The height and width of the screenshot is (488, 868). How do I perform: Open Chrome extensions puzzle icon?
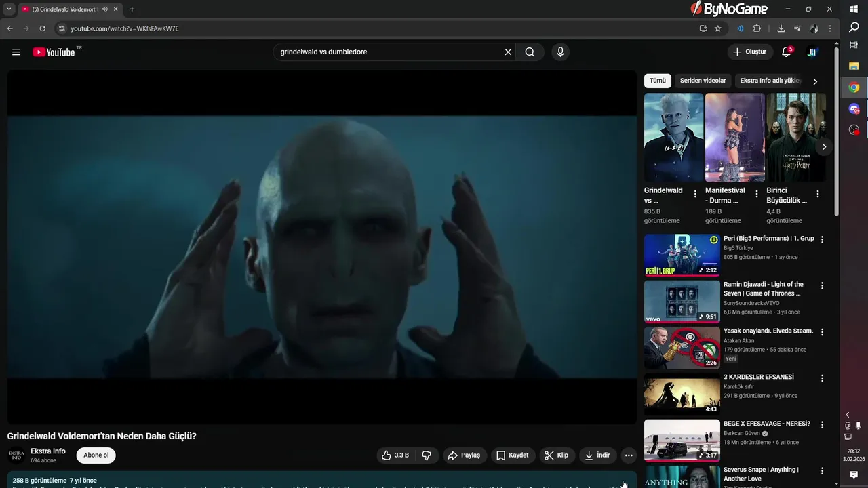pos(757,28)
